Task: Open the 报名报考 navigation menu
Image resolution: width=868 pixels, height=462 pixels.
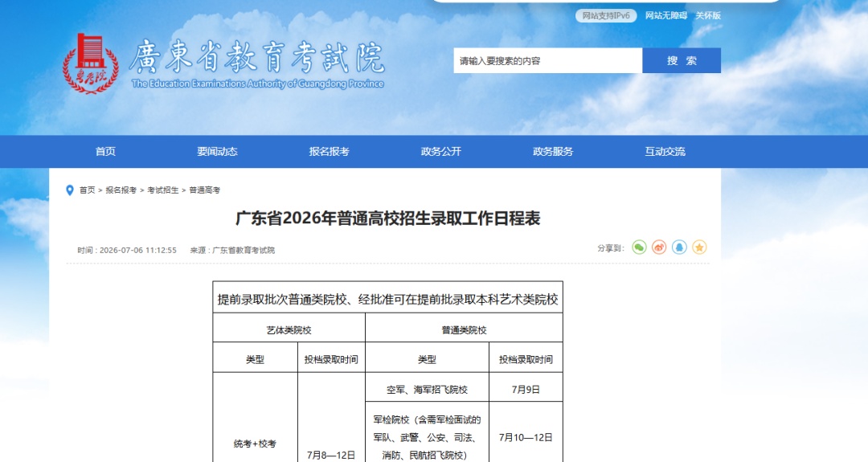Action: point(329,151)
